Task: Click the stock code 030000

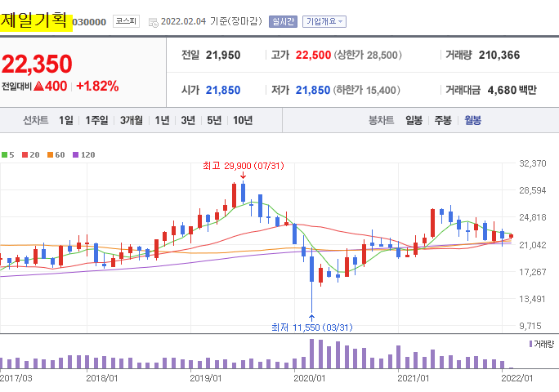Action: coord(89,22)
